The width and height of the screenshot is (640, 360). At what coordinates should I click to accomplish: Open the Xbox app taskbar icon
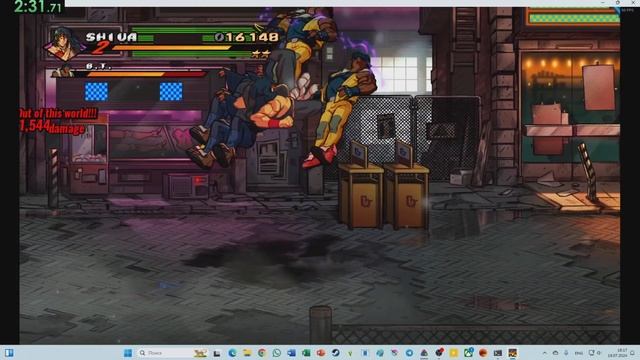[468, 353]
